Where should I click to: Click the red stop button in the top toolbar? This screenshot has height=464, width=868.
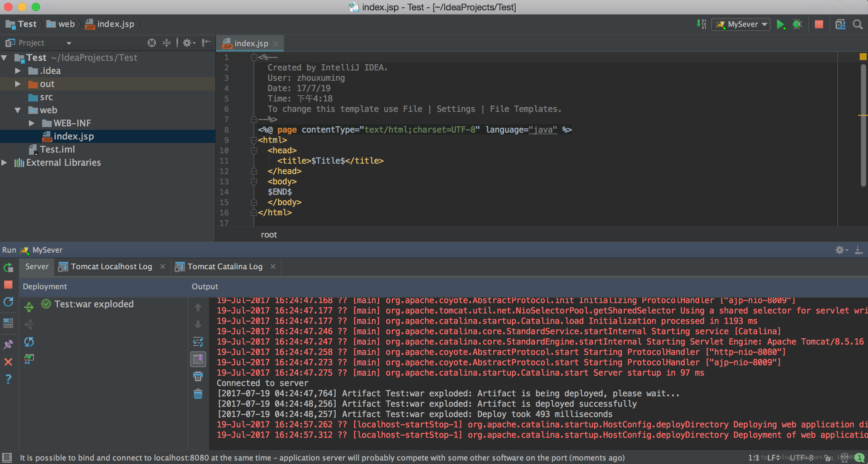[x=819, y=25]
